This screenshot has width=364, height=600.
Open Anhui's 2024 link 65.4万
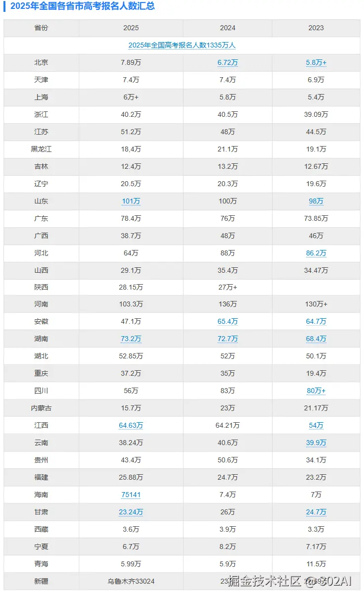(227, 321)
